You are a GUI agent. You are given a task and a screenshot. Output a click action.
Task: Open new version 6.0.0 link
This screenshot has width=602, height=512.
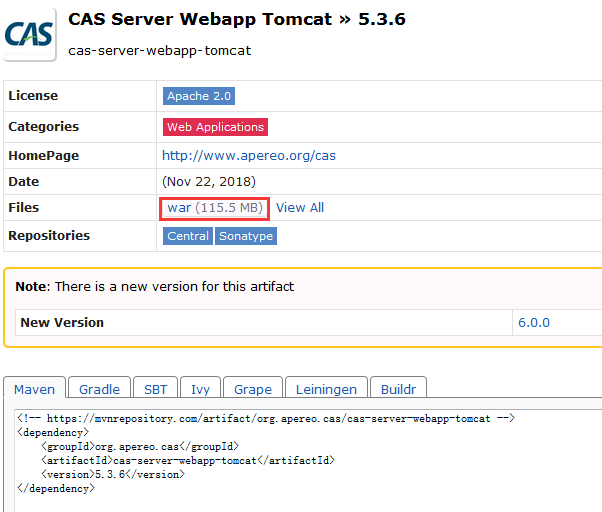point(534,322)
